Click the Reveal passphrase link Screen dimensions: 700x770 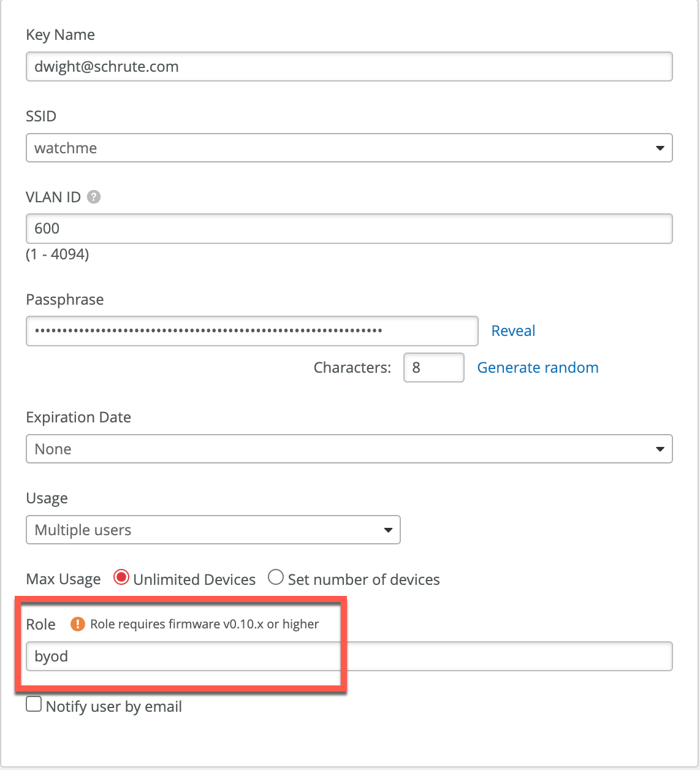(x=513, y=331)
